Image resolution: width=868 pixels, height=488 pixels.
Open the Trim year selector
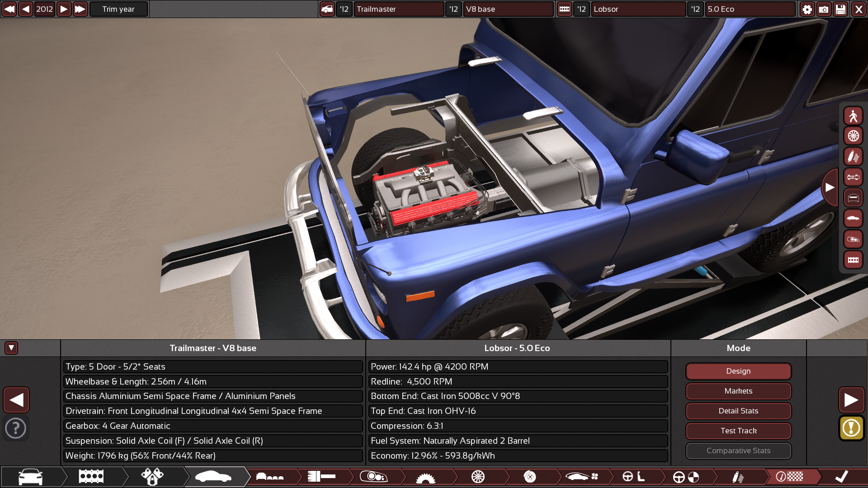pyautogui.click(x=118, y=9)
